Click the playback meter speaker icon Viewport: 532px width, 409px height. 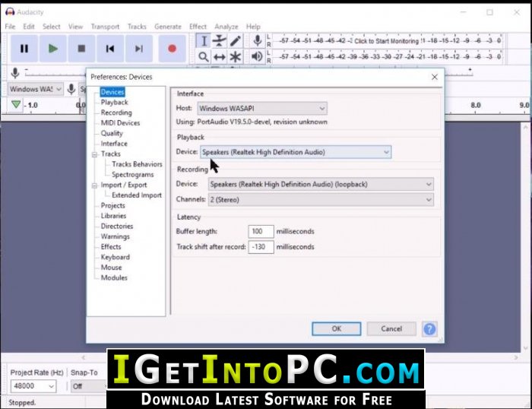click(x=257, y=56)
